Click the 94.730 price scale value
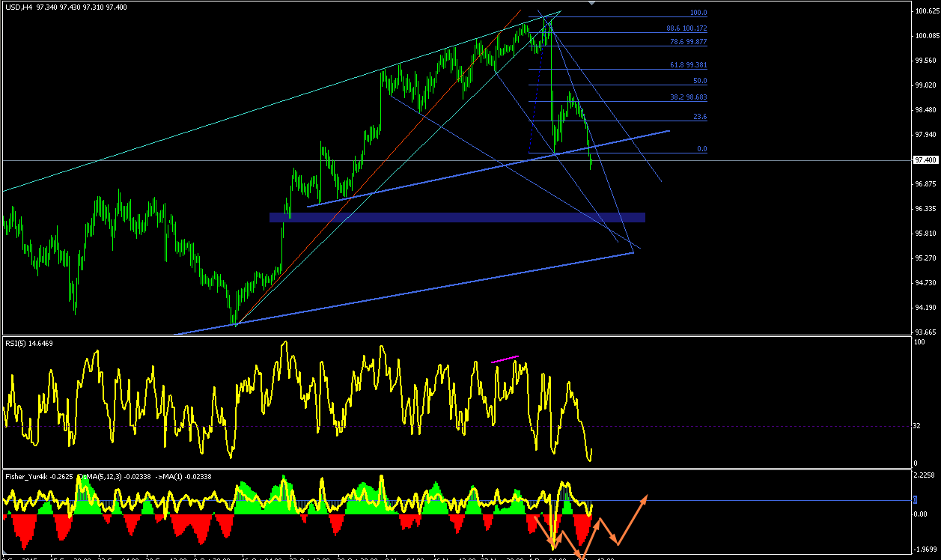 925,283
